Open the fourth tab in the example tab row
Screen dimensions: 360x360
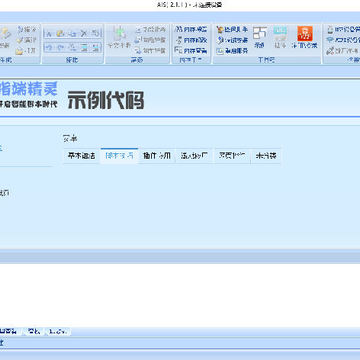(x=194, y=156)
